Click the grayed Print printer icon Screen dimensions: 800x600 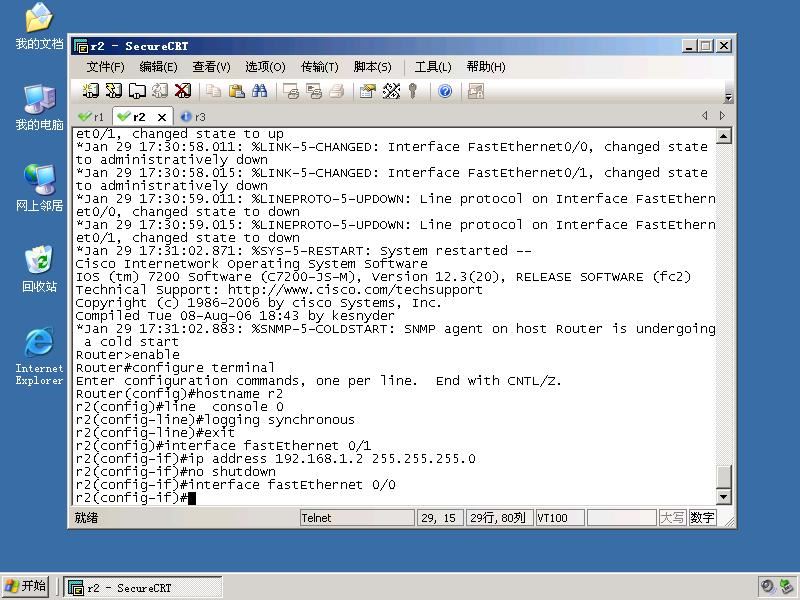(x=337, y=91)
